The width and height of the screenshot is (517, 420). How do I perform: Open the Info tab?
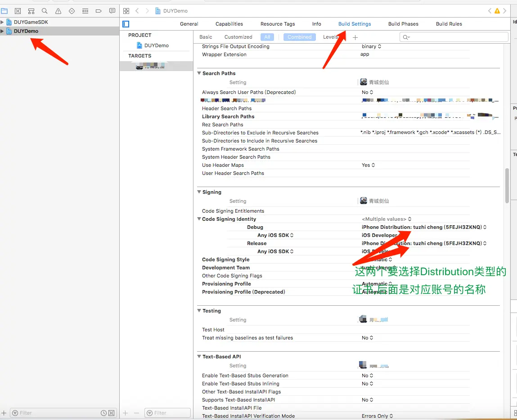[316, 24]
